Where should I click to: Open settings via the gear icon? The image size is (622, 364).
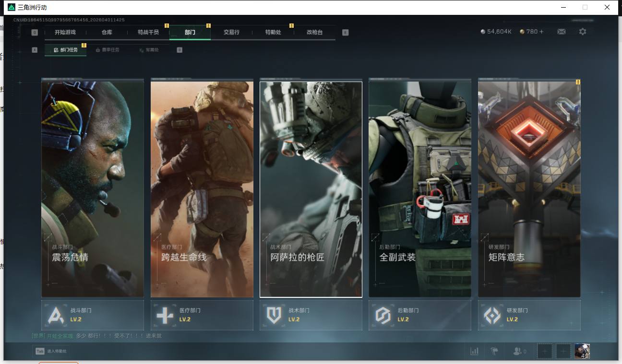point(582,32)
